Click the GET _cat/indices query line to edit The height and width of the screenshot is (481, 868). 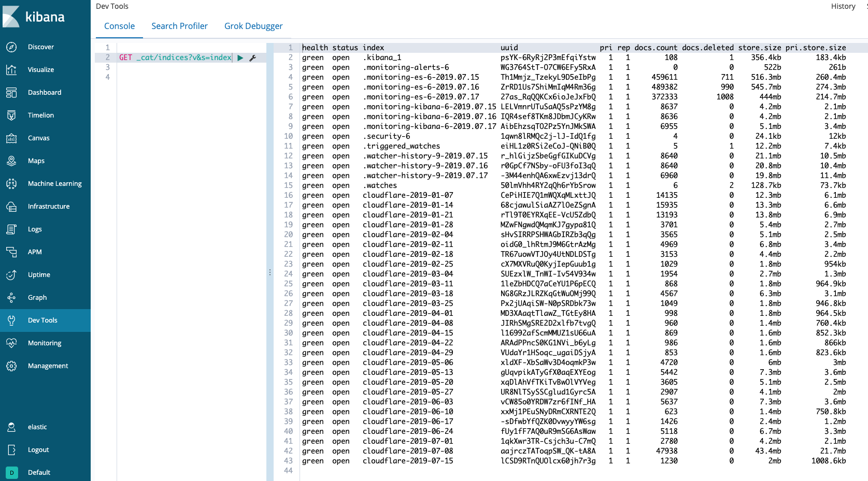[x=176, y=57]
